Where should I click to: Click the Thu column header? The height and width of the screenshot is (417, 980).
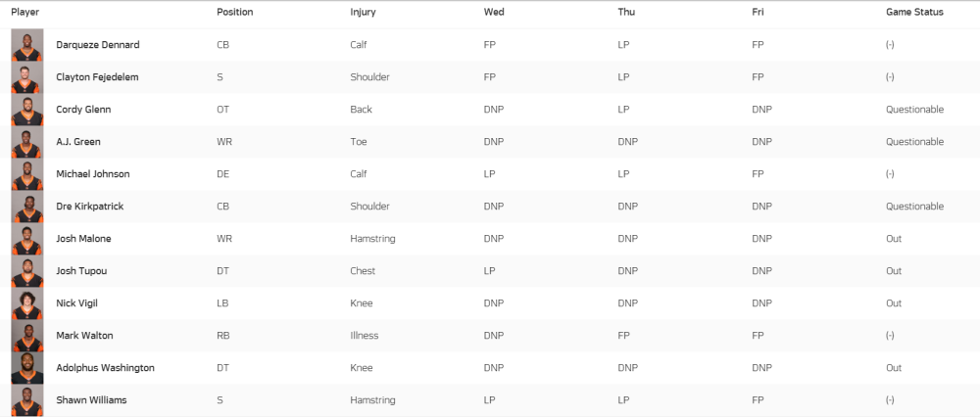626,12
